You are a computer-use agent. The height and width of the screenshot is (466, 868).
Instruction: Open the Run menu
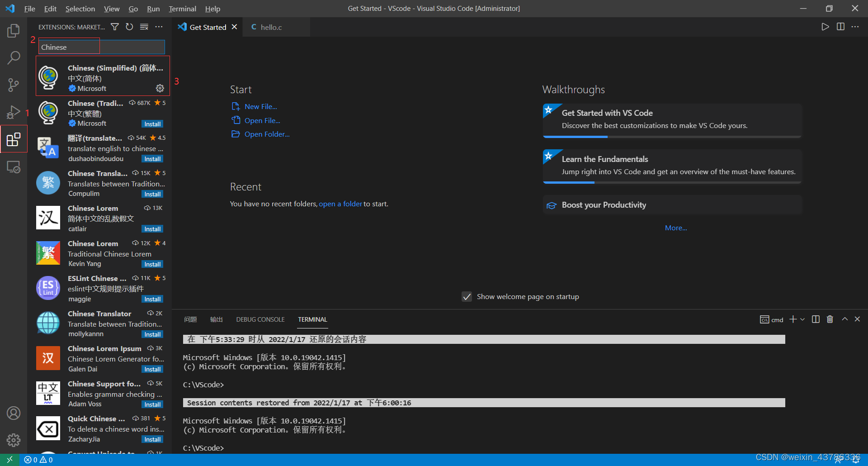(x=153, y=9)
